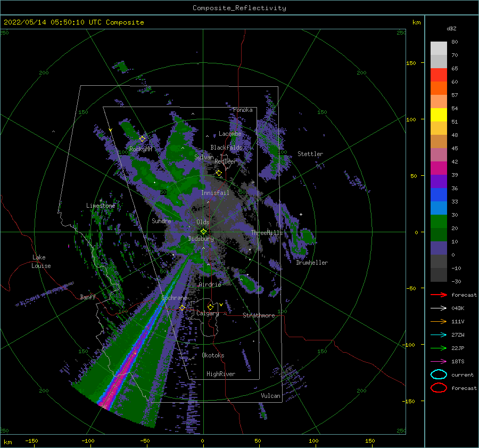Click the RedDeer city label
Viewport: 479px width, 448px height.
click(x=226, y=161)
